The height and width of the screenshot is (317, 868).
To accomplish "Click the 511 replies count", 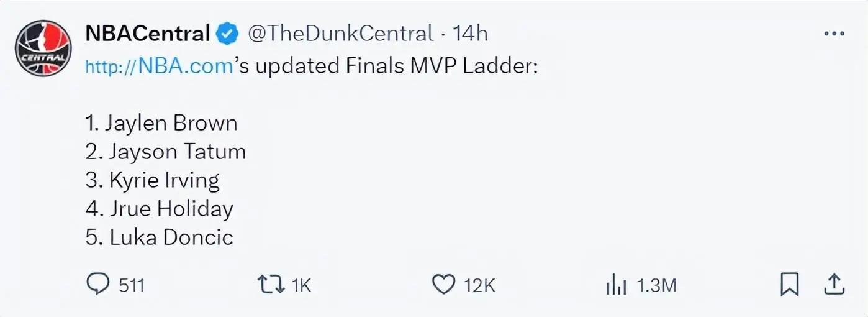I will tap(131, 285).
